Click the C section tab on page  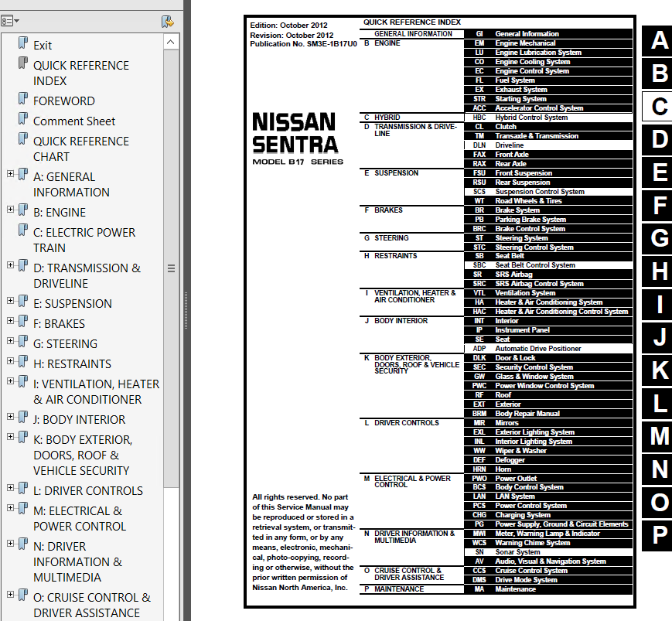coord(658,107)
